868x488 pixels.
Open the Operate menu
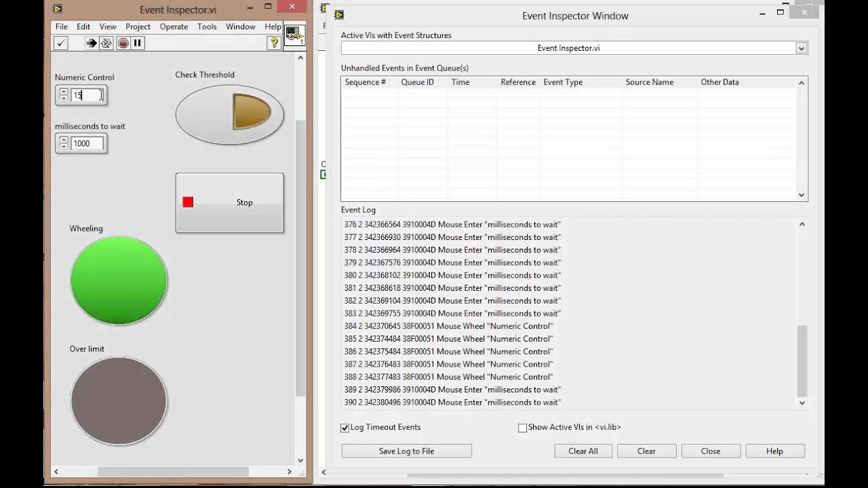(x=174, y=26)
